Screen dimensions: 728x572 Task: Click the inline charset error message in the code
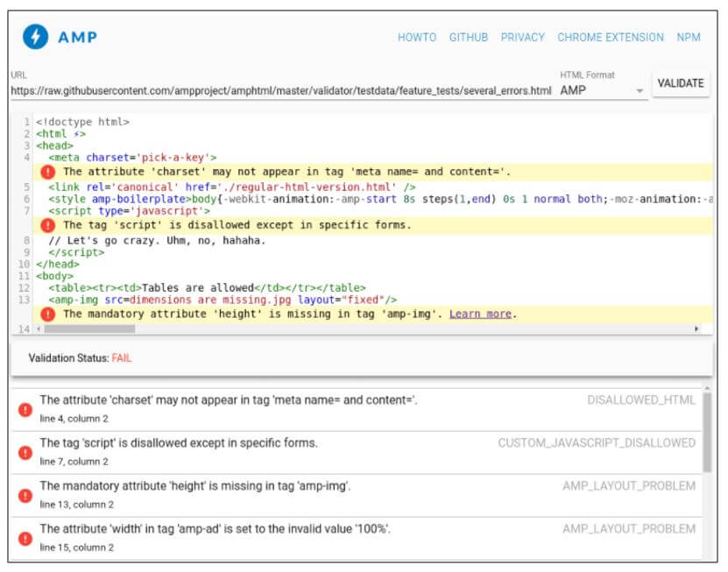pos(287,173)
